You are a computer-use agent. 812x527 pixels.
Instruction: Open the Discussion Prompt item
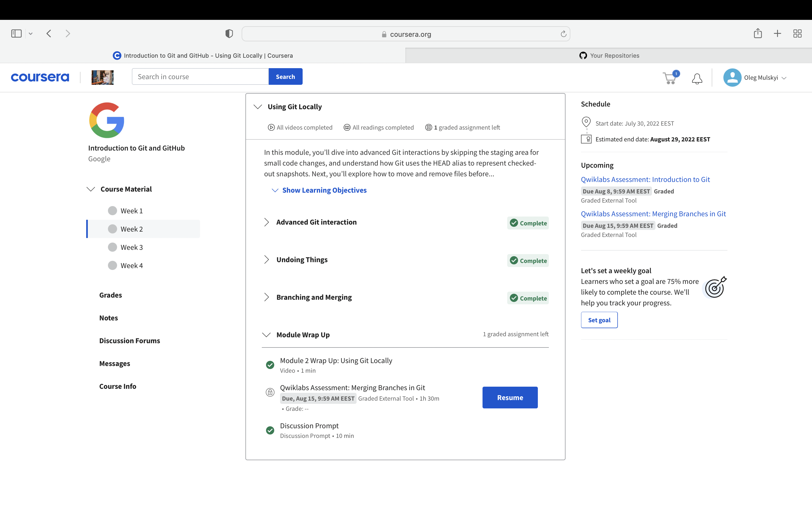[x=309, y=426]
